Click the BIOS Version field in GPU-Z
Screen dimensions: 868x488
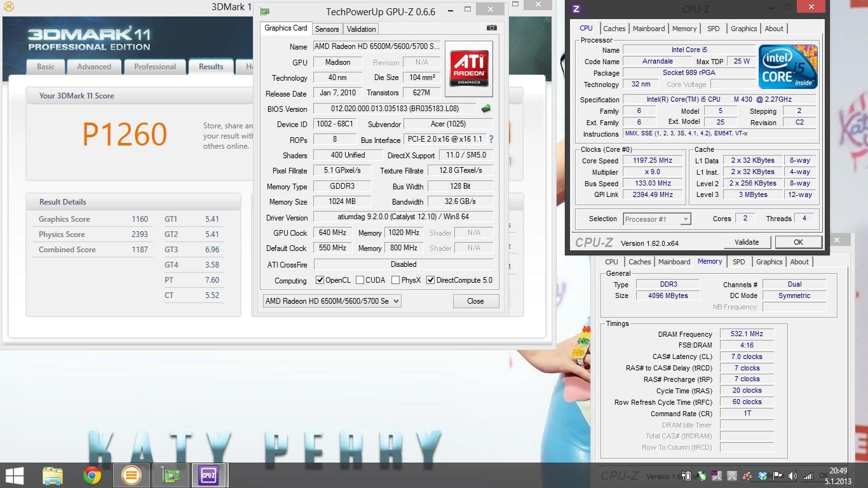[395, 109]
